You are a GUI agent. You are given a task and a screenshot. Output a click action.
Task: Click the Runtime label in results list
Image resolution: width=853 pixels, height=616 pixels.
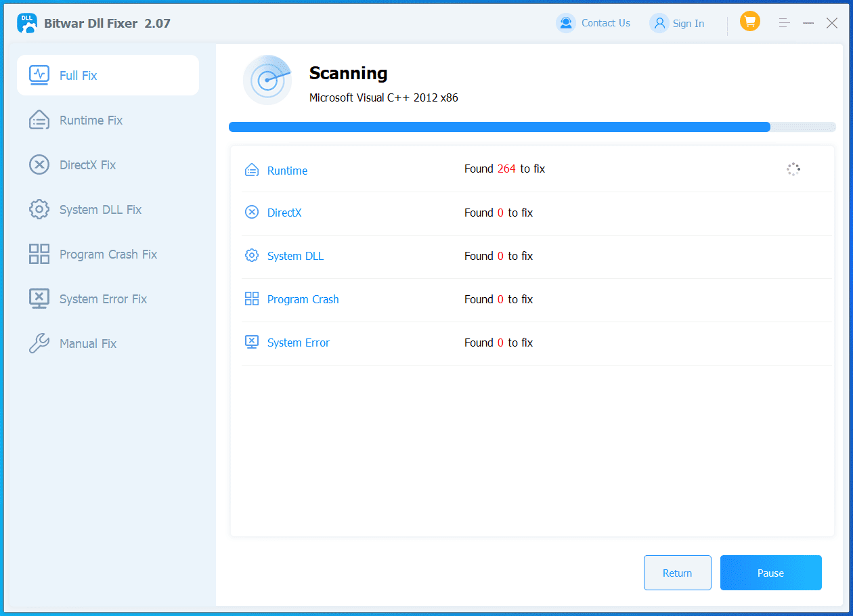pyautogui.click(x=287, y=171)
